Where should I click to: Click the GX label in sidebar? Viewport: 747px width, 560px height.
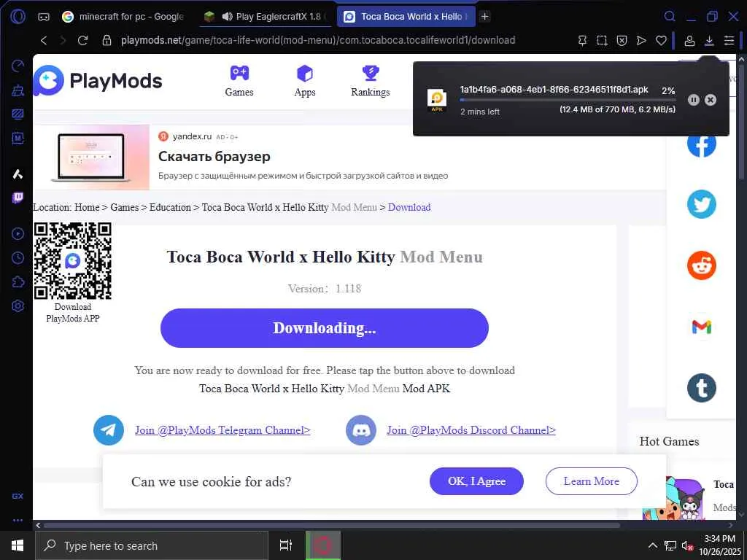click(18, 496)
